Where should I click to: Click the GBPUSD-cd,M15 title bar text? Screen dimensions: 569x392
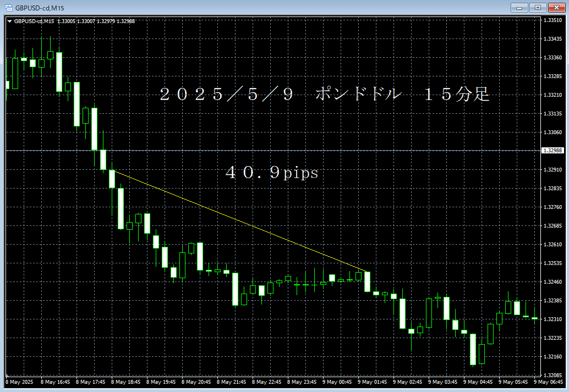click(x=40, y=8)
